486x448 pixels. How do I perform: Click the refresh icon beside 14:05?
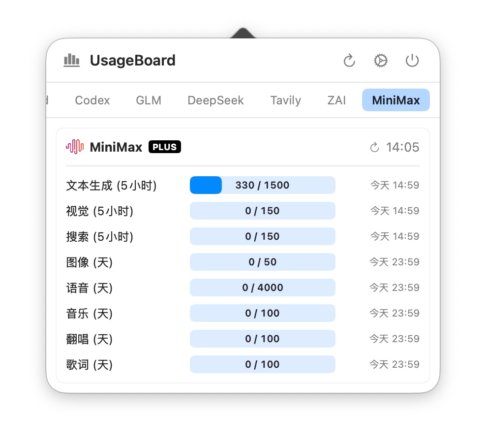point(374,147)
